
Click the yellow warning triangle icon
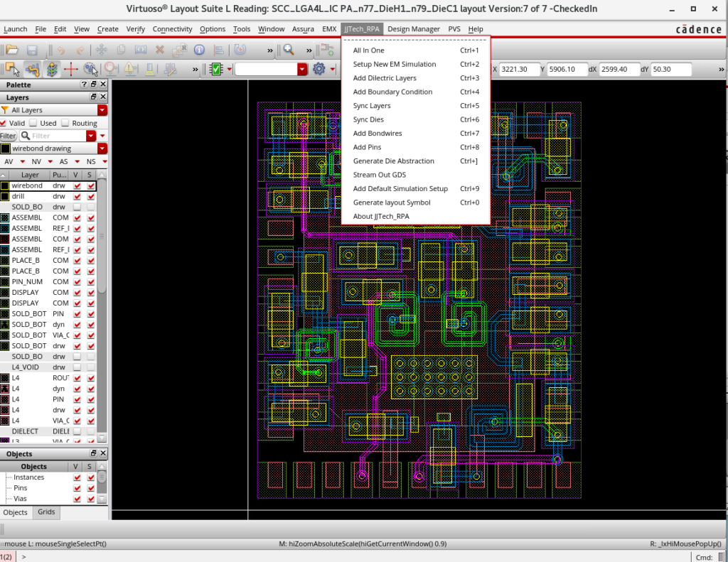coord(131,69)
